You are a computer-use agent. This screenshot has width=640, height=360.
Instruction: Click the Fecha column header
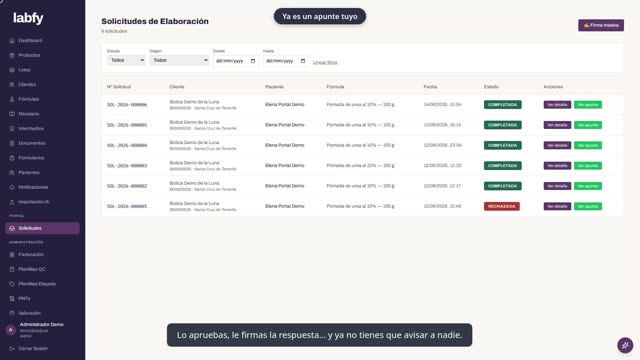point(430,87)
